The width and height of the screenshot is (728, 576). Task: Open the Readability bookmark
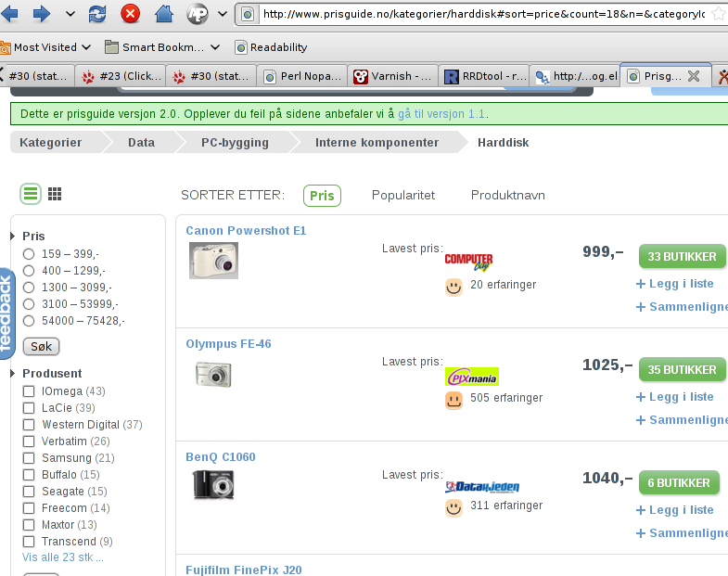coord(271,47)
